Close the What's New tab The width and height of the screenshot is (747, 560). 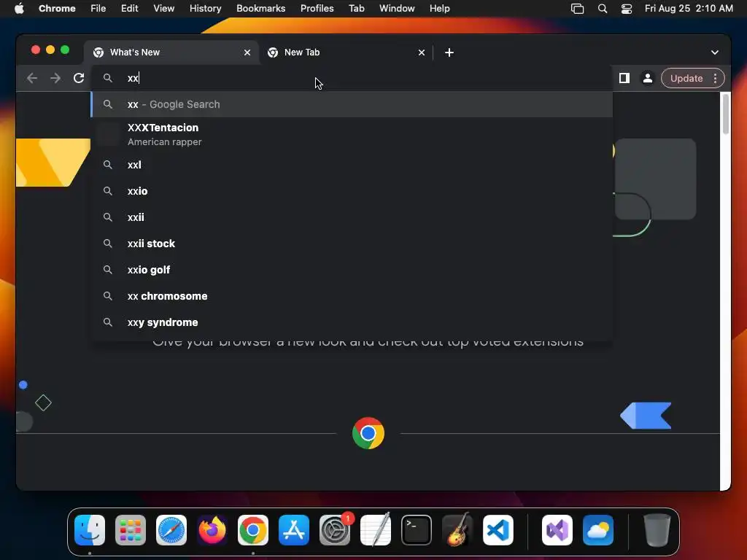(x=247, y=52)
